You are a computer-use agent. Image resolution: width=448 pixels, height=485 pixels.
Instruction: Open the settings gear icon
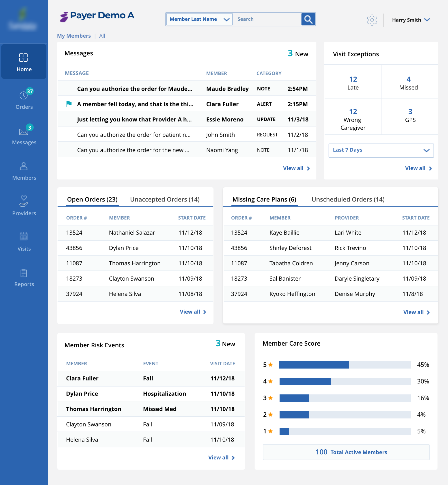coord(372,20)
